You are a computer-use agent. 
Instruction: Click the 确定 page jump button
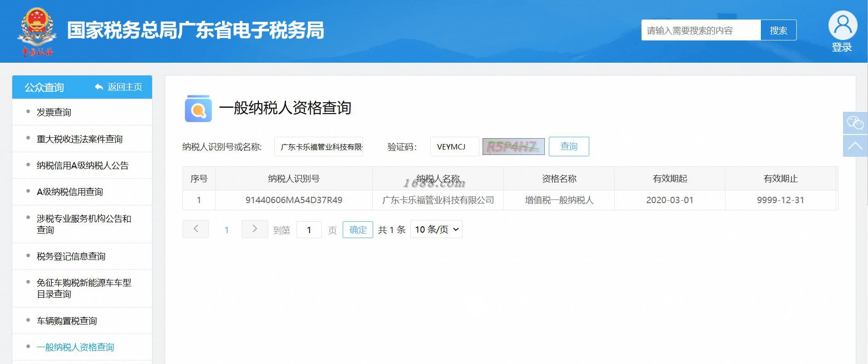coord(358,229)
